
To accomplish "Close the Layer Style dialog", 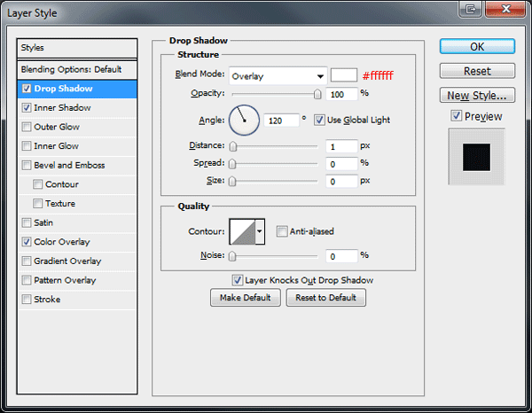I will click(505, 9).
